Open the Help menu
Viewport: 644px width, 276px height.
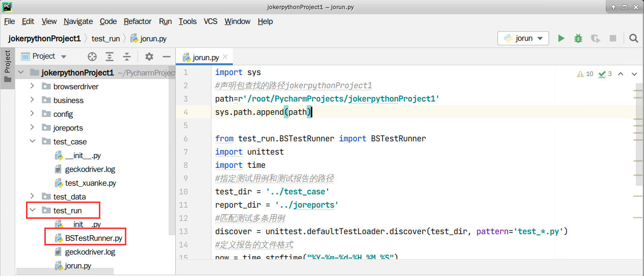coord(265,21)
